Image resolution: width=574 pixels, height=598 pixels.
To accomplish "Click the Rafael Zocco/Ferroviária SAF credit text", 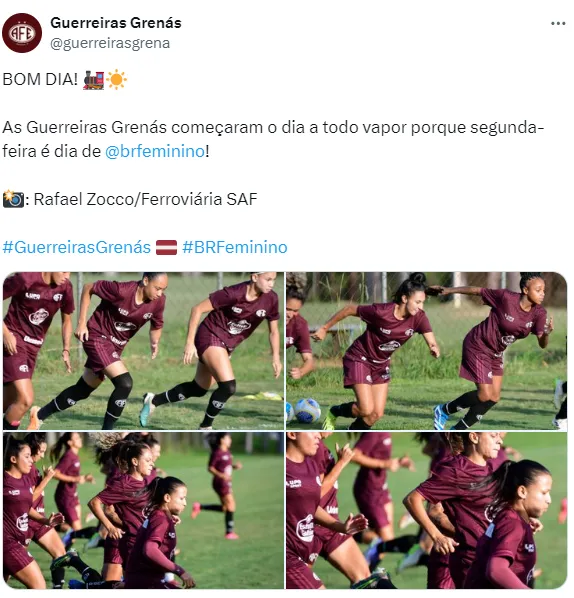I will (146, 199).
